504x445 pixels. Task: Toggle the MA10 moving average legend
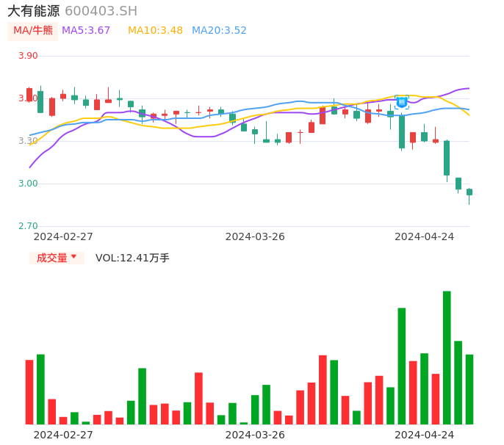coord(155,31)
